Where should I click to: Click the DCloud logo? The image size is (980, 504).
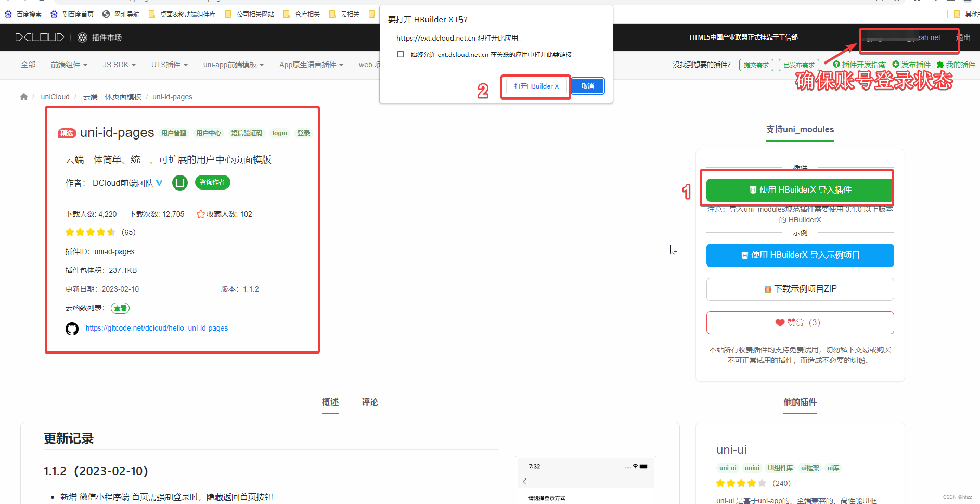40,37
